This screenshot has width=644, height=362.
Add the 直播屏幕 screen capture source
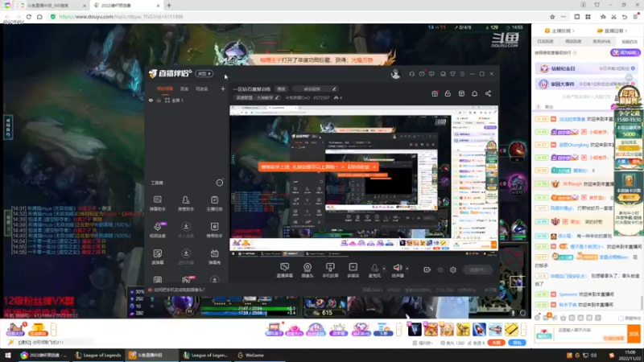[284, 270]
